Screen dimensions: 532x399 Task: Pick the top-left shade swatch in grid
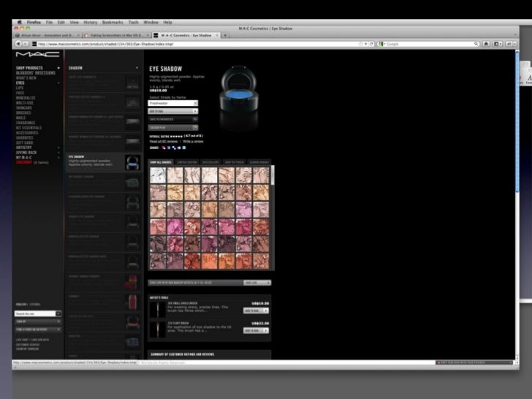click(x=157, y=175)
